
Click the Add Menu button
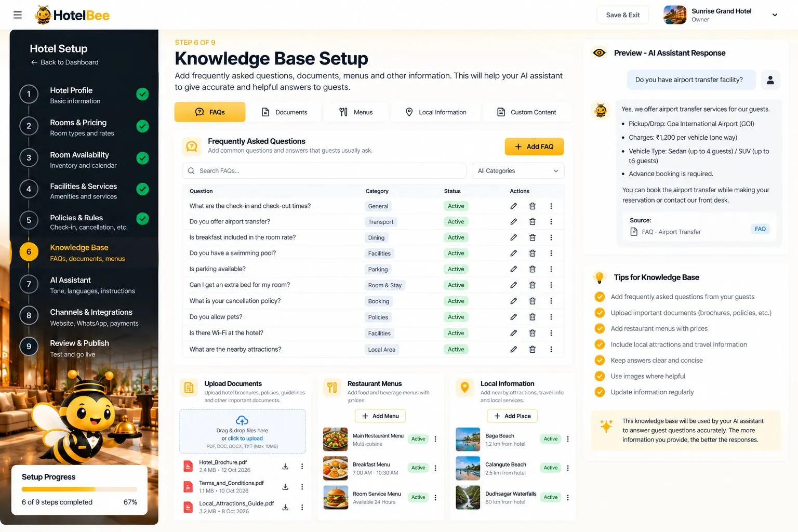pyautogui.click(x=380, y=416)
